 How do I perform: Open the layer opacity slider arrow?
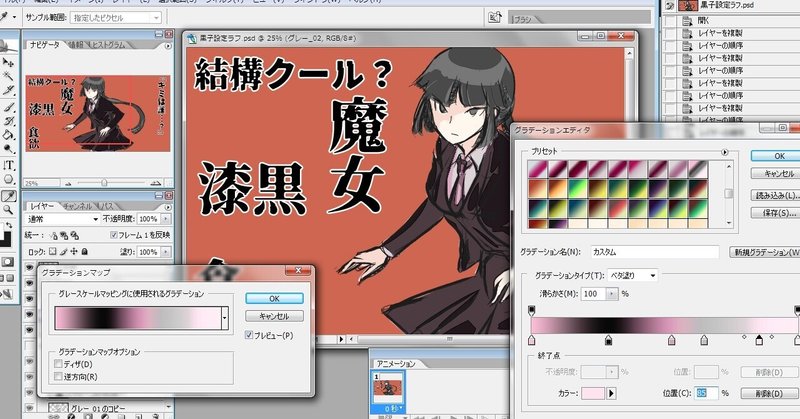point(166,218)
